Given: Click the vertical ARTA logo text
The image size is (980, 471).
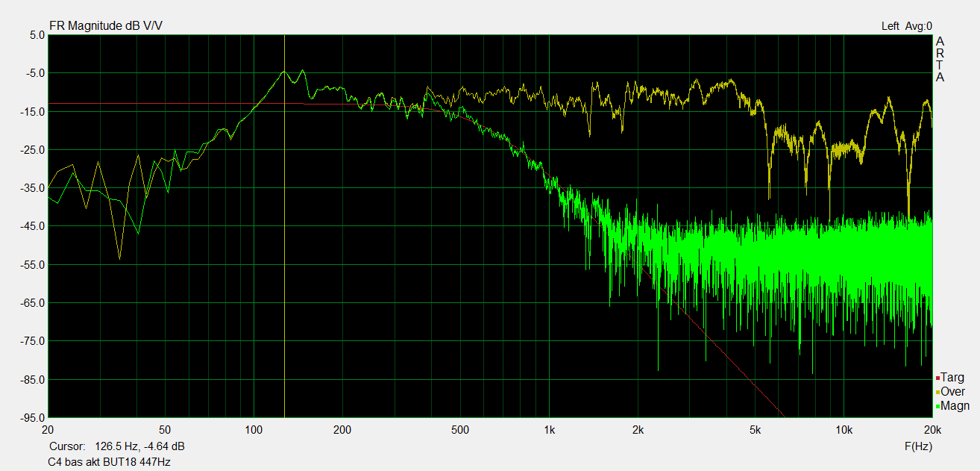Looking at the screenshot, I should [940, 59].
